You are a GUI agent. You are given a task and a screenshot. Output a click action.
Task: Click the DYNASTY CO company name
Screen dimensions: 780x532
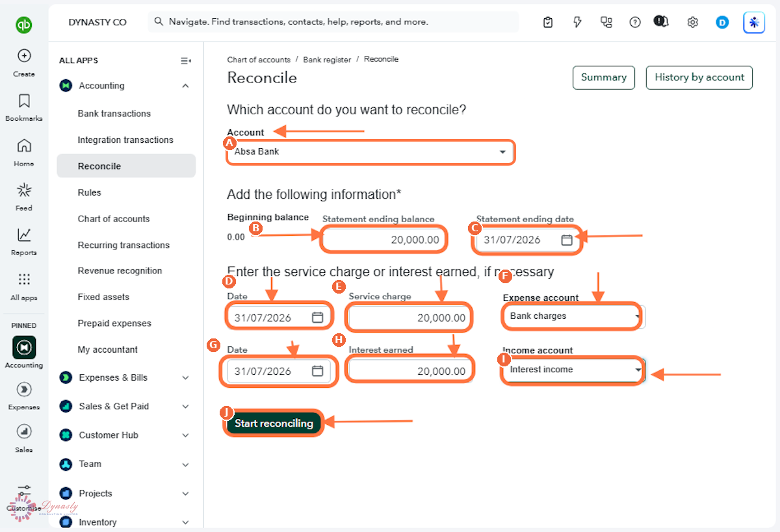point(97,22)
